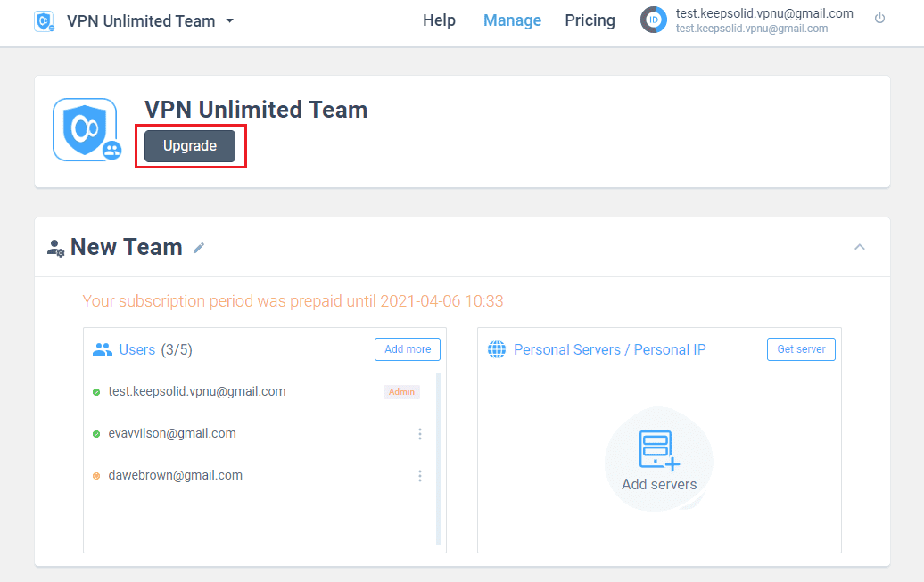The height and width of the screenshot is (582, 924).
Task: Open options menu for evavvilson@gmail.com
Action: [419, 434]
